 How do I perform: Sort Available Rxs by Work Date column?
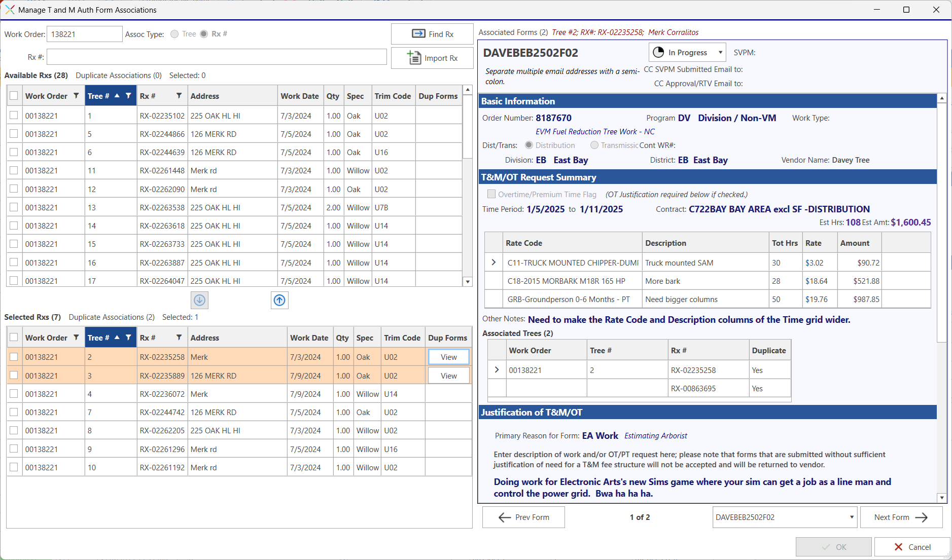click(299, 96)
